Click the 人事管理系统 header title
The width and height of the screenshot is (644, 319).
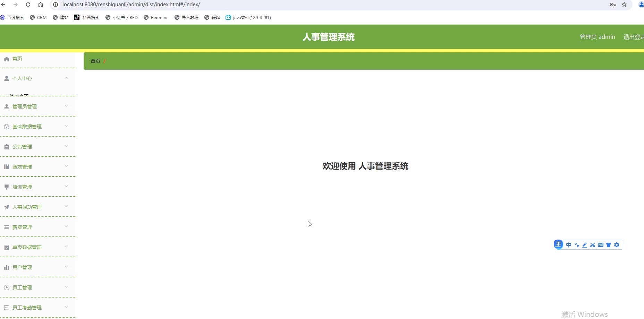coord(329,37)
